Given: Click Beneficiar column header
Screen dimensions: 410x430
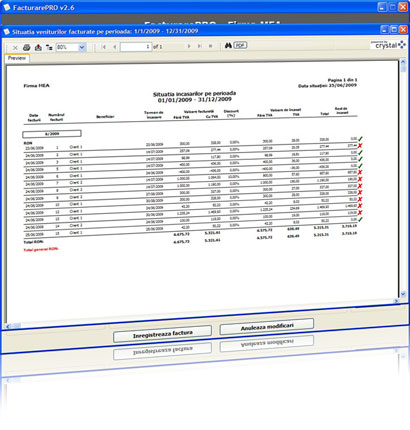Looking at the screenshot, I should (105, 117).
